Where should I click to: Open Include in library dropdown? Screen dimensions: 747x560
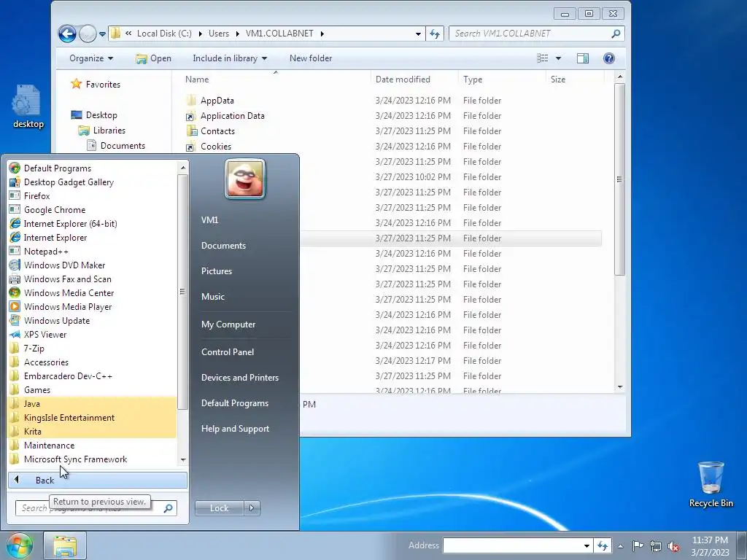pyautogui.click(x=230, y=58)
